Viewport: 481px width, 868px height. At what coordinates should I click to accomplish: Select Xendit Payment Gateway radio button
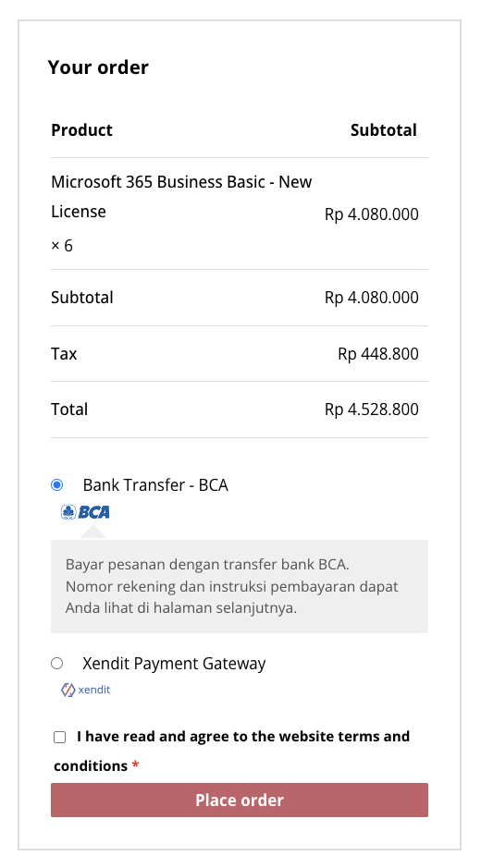[x=57, y=663]
